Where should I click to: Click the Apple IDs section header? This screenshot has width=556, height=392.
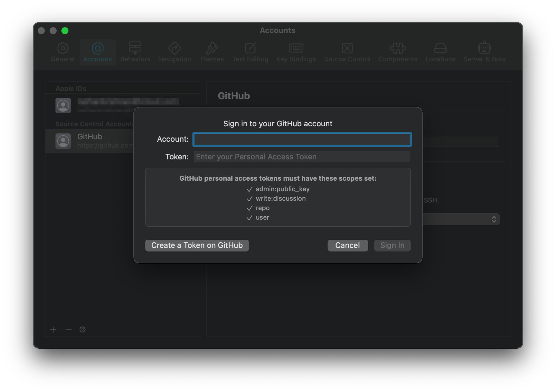(x=71, y=89)
